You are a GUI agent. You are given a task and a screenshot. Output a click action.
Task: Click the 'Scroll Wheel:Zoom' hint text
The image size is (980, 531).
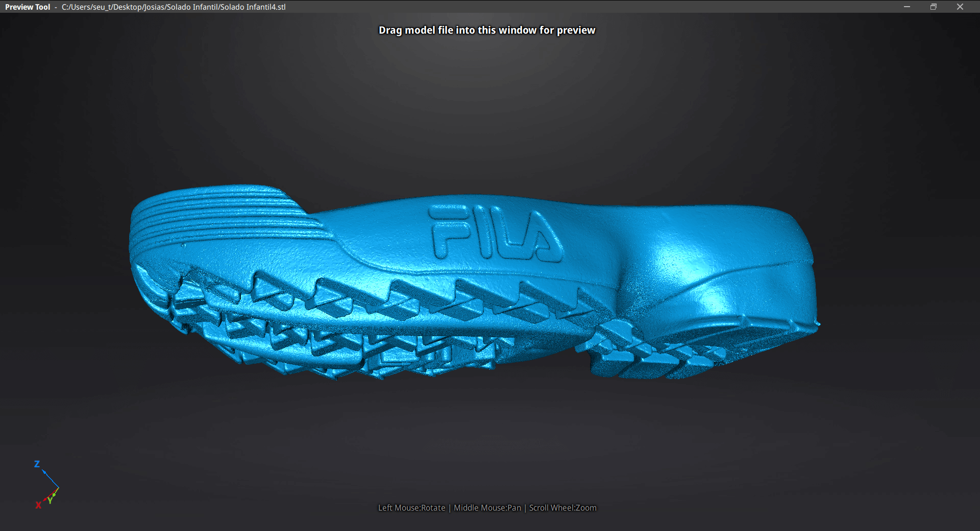click(562, 508)
